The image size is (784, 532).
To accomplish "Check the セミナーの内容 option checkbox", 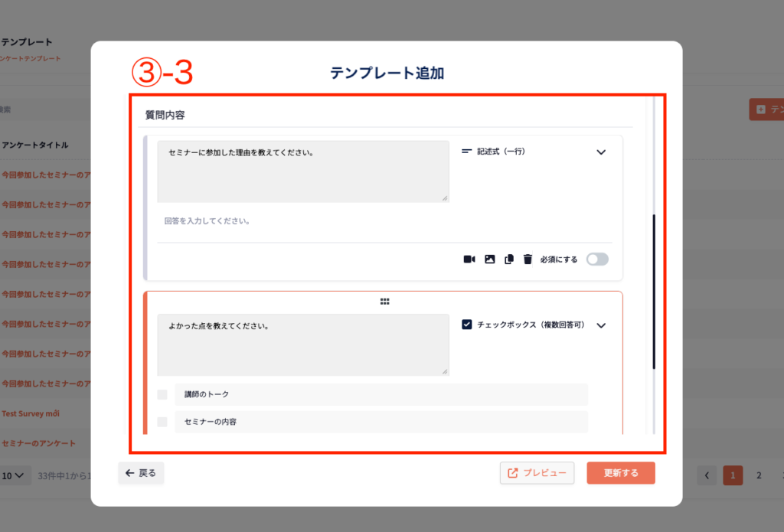I will pos(162,422).
